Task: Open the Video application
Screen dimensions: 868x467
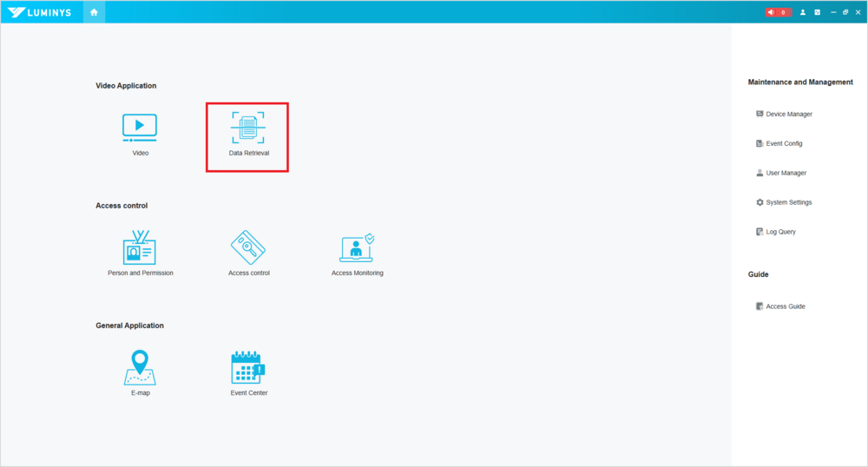Action: [140, 128]
